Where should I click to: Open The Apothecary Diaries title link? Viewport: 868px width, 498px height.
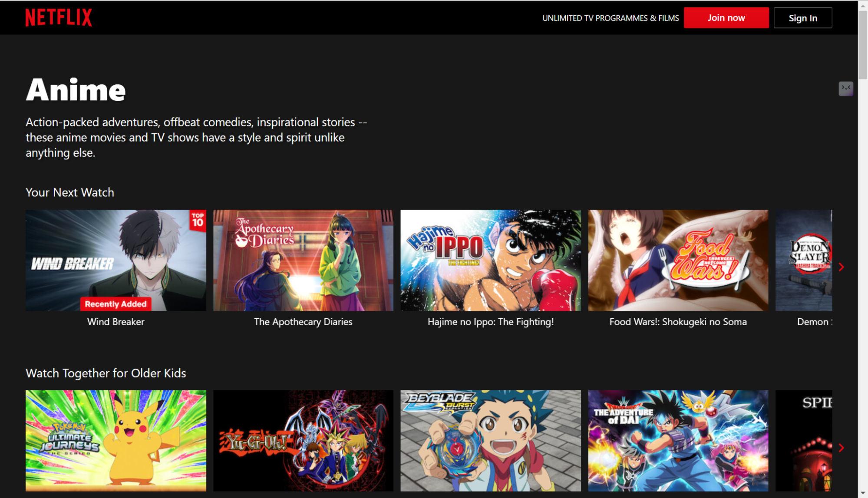[x=303, y=322]
